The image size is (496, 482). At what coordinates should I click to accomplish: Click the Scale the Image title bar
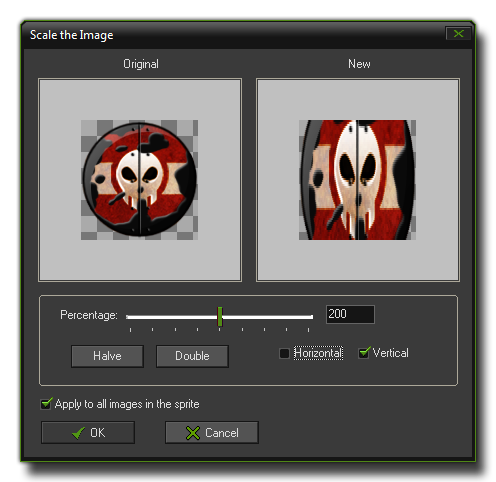[x=233, y=35]
